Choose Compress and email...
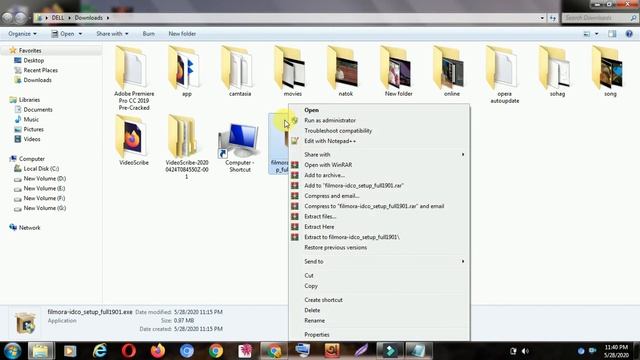Viewport: 640px width, 360px height. click(x=332, y=196)
